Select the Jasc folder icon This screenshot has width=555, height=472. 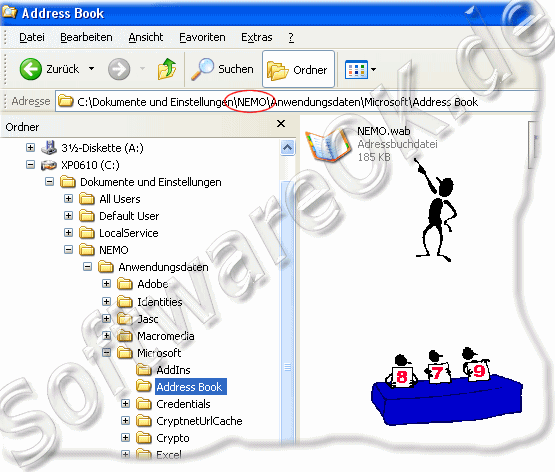click(x=125, y=318)
